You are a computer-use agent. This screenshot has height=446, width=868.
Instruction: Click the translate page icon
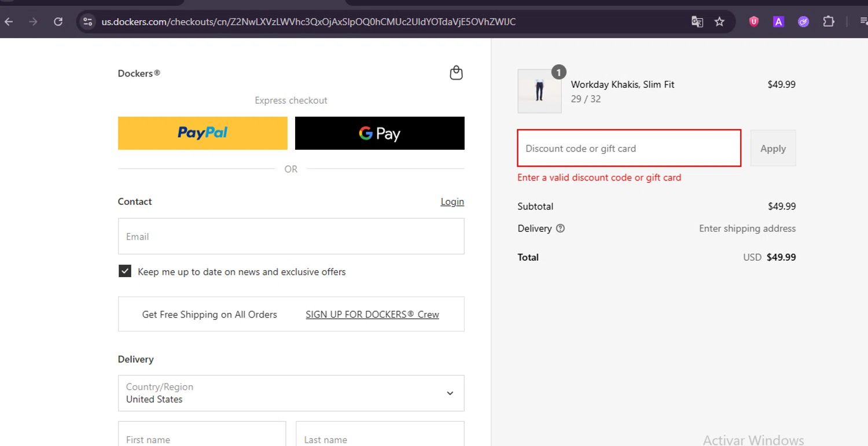pos(697,22)
